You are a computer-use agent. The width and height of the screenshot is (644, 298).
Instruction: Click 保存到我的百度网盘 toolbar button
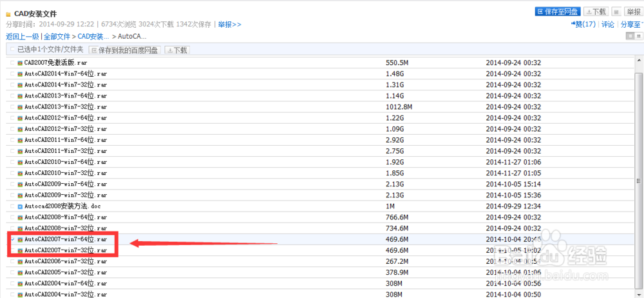[x=124, y=50]
